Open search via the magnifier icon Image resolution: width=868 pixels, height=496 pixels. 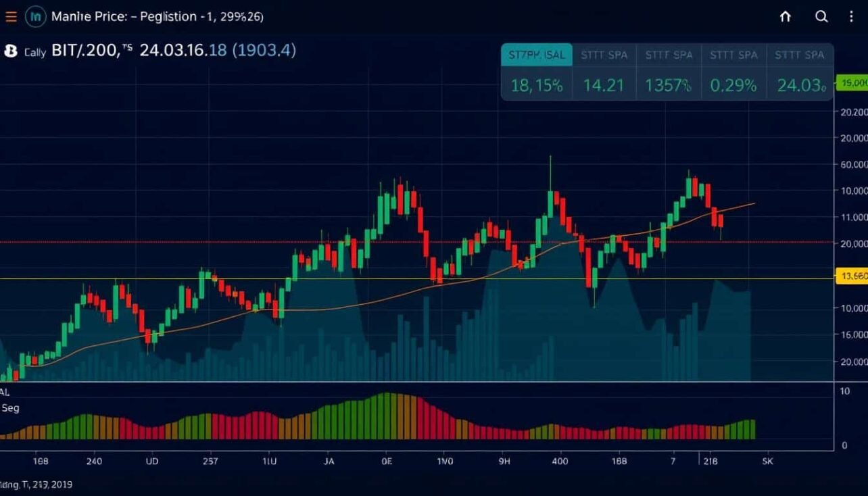821,17
